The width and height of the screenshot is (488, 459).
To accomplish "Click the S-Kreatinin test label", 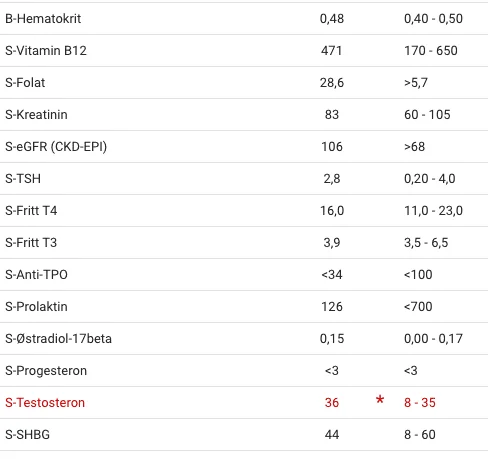I will tap(36, 115).
